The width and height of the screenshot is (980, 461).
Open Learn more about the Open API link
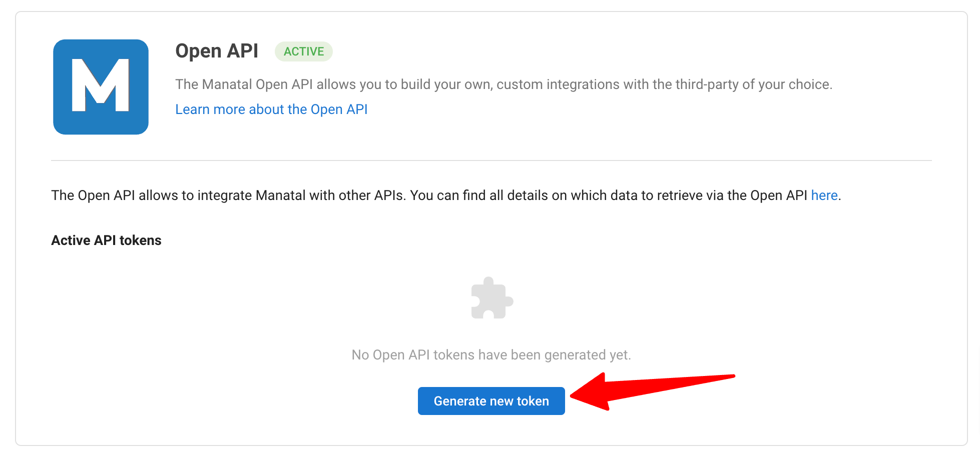tap(271, 109)
